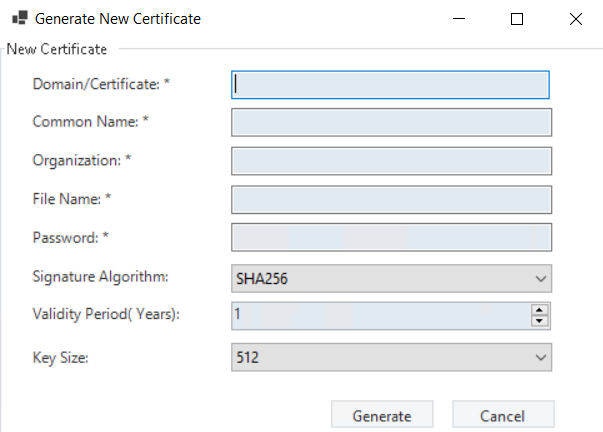Click the New Certificate group header
Viewport: 603px width, 432px height.
tap(56, 47)
